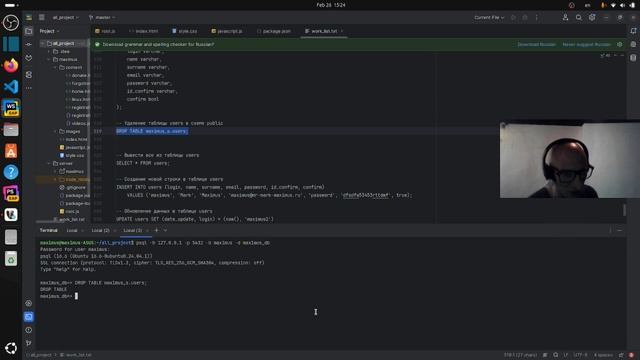Open Git tool window icon in left stripe

(29, 343)
